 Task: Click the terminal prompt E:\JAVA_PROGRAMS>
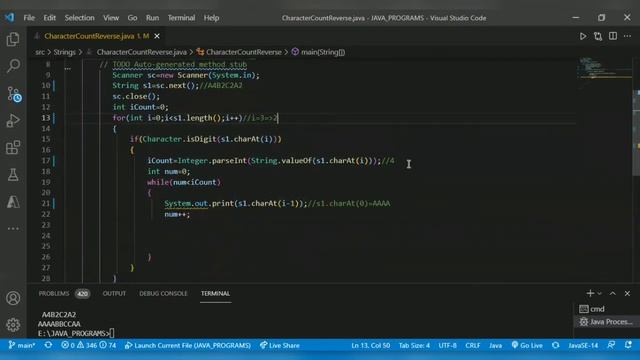[74, 333]
